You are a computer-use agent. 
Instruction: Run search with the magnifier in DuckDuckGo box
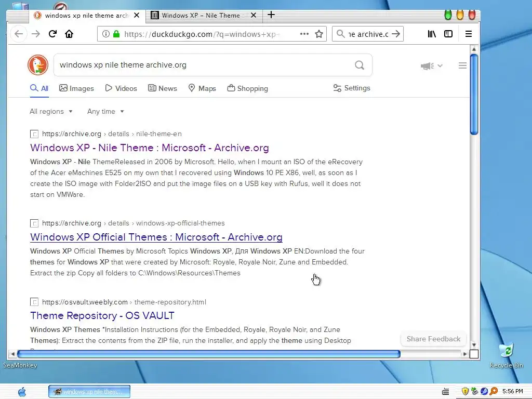(x=360, y=65)
